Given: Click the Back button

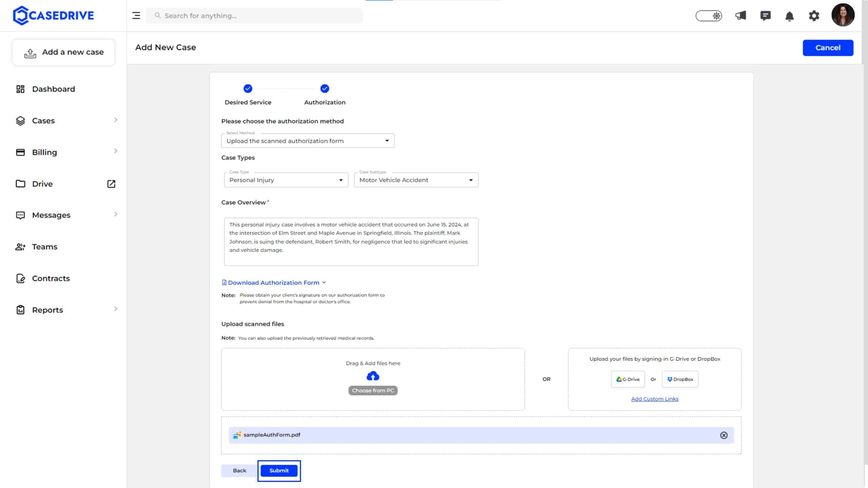Looking at the screenshot, I should pos(239,471).
